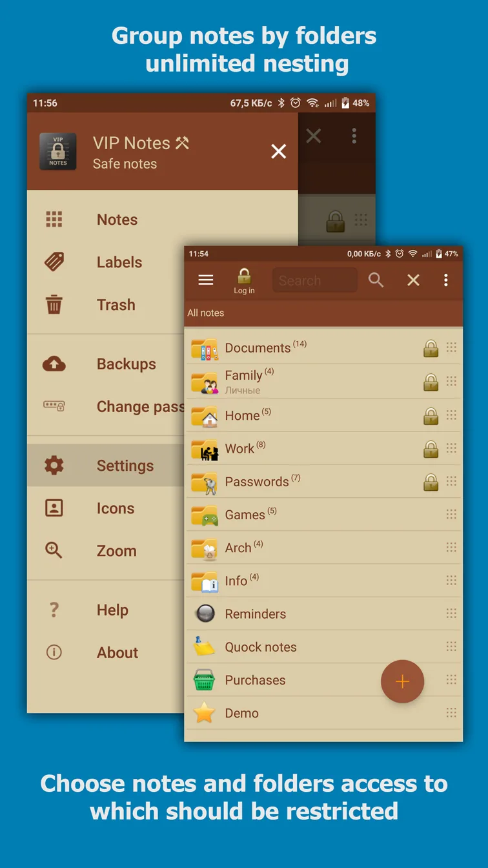Expand the Games folder
This screenshot has width=488, height=868.
pyautogui.click(x=245, y=515)
